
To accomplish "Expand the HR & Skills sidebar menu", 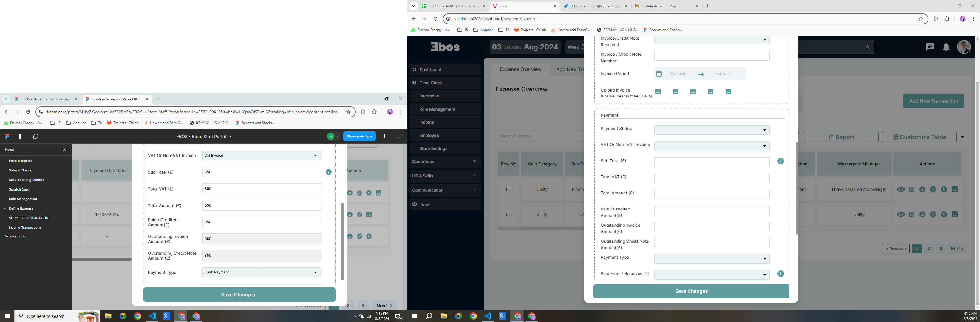I will click(x=445, y=176).
